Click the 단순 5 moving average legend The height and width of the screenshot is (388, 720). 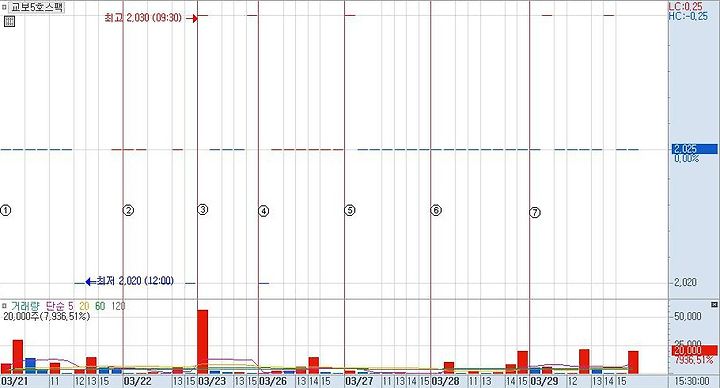tap(60, 306)
